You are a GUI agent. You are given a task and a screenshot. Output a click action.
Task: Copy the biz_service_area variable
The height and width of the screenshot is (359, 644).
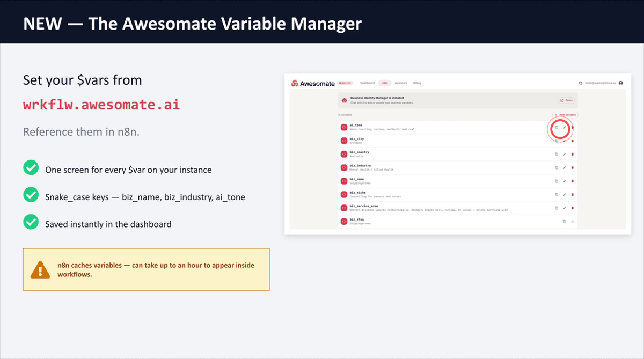[x=557, y=208]
